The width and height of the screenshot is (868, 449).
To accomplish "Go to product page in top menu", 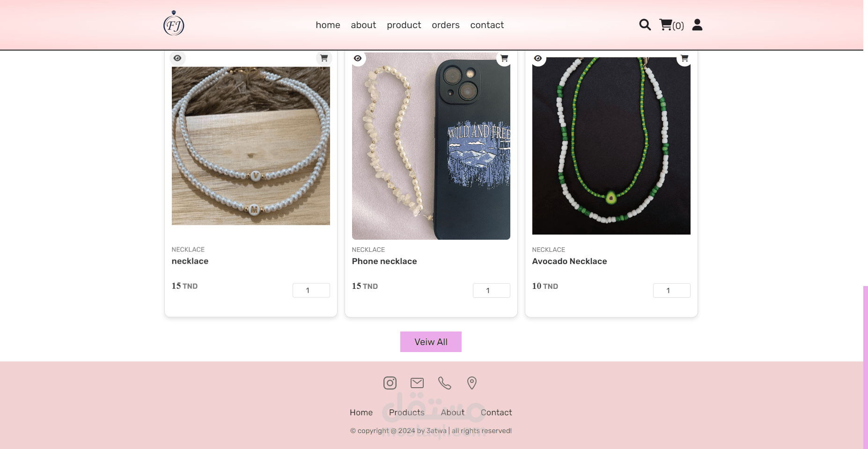I will coord(404,25).
